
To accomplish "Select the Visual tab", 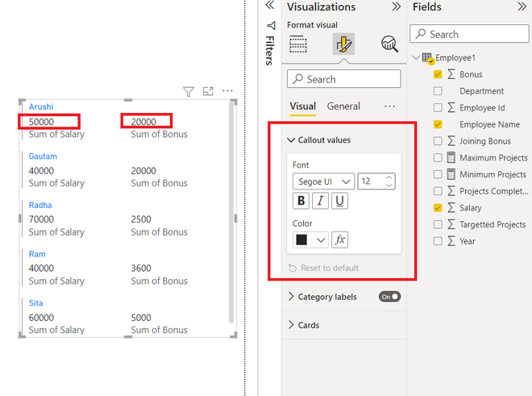I will (302, 106).
